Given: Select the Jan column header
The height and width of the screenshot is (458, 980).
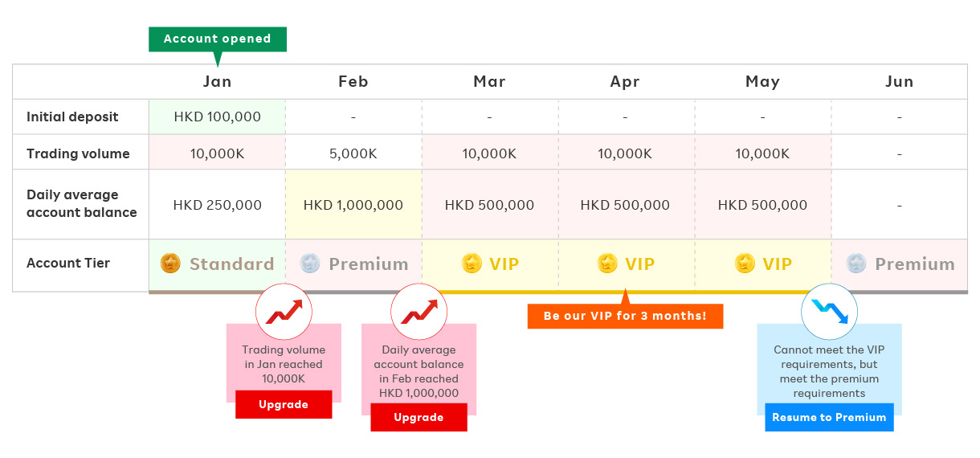Looking at the screenshot, I should click(217, 81).
